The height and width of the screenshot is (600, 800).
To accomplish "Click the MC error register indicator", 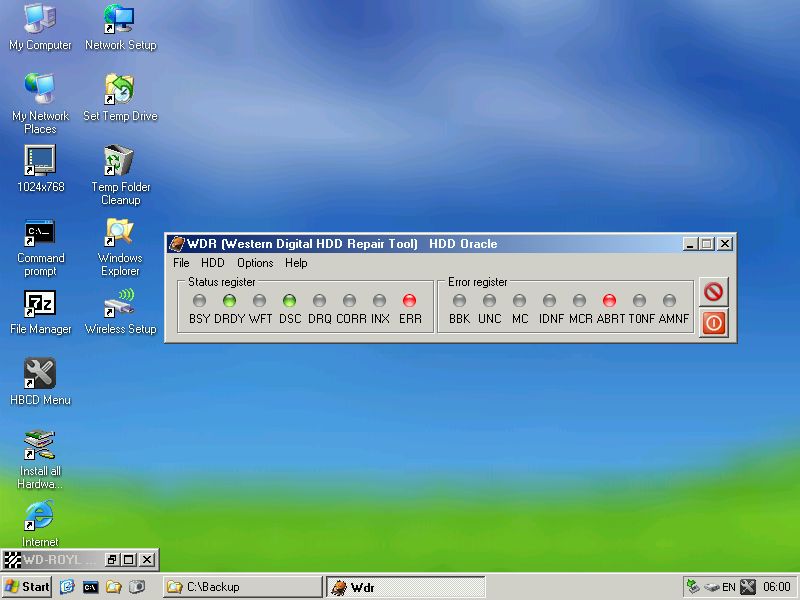I will [519, 301].
